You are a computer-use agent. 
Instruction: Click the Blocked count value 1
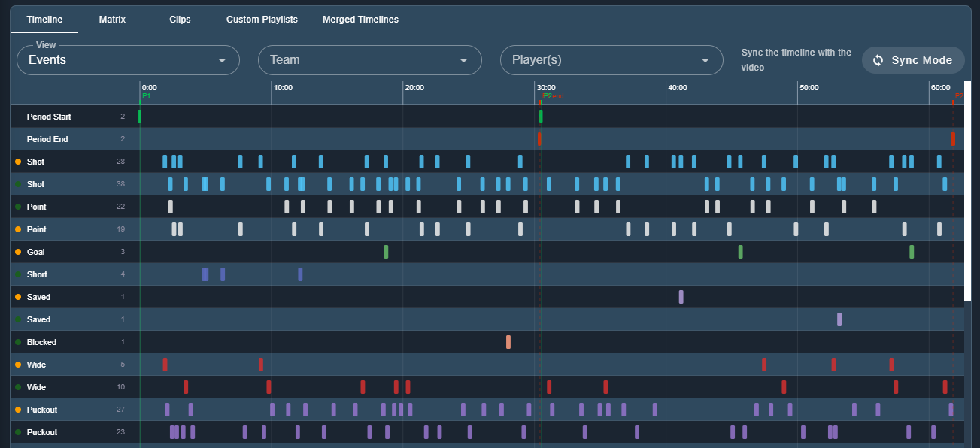[x=123, y=342]
